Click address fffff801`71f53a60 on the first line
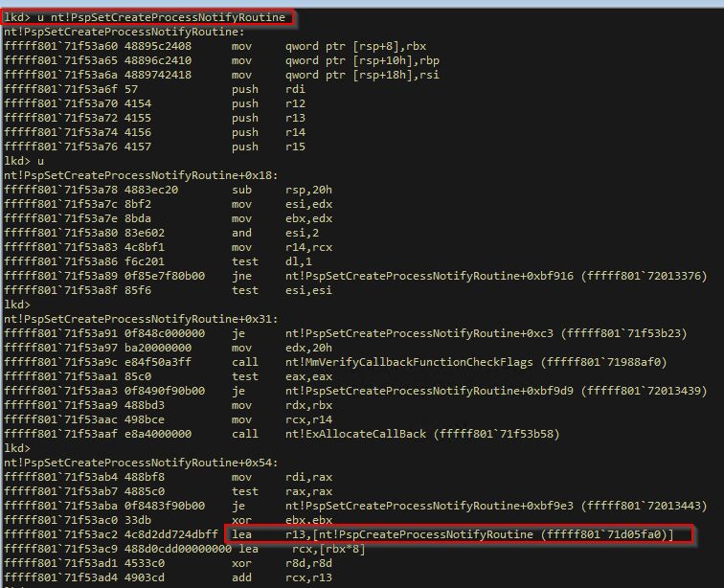Viewport: 724px width, 588px height. tap(60, 46)
